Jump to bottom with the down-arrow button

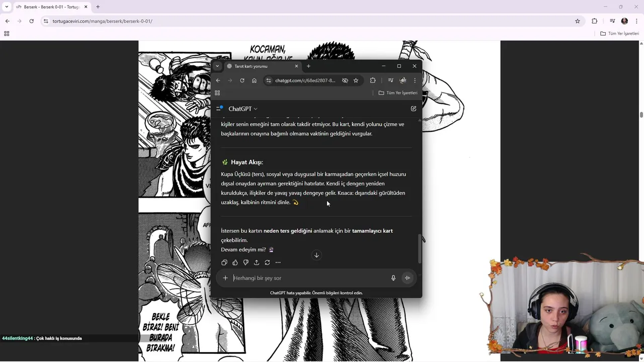[316, 255]
